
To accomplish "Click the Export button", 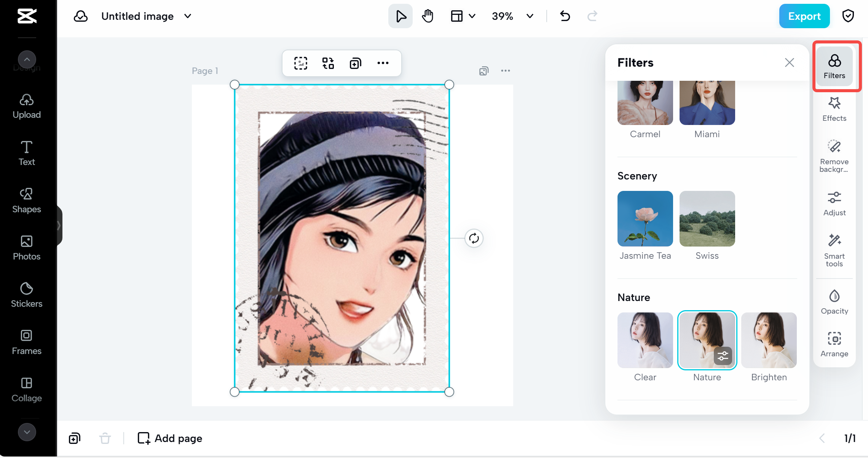I will 804,16.
